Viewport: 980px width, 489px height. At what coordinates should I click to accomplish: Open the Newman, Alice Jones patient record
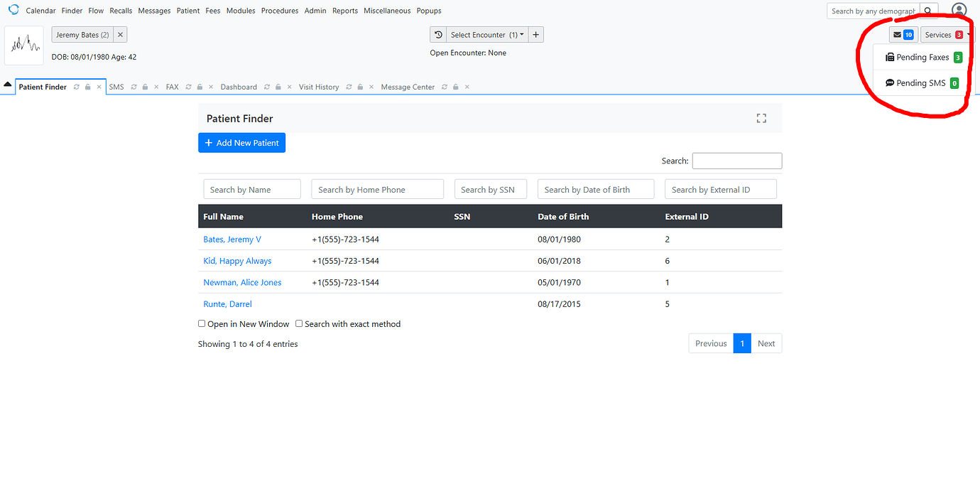(x=241, y=282)
